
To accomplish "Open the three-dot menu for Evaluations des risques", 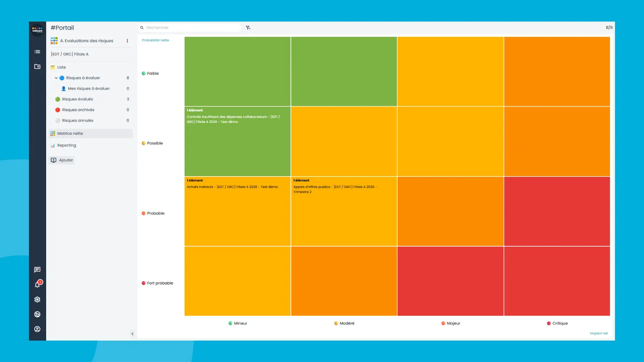I will point(127,41).
